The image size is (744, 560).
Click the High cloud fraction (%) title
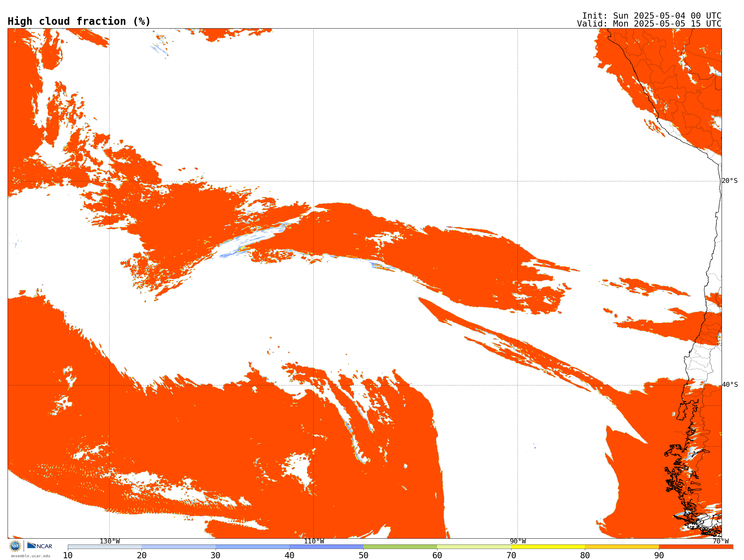(x=79, y=21)
